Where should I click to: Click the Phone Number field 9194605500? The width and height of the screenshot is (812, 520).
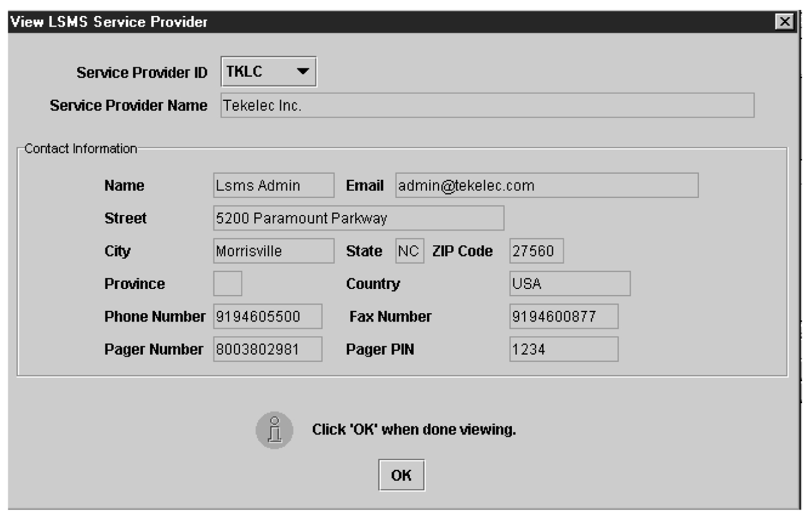[x=268, y=316]
